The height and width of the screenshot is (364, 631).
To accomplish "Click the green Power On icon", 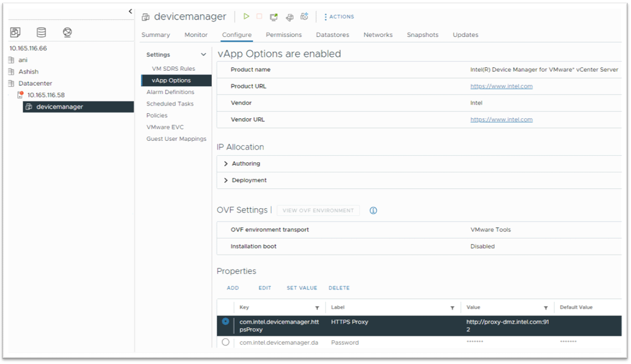I will [x=247, y=17].
